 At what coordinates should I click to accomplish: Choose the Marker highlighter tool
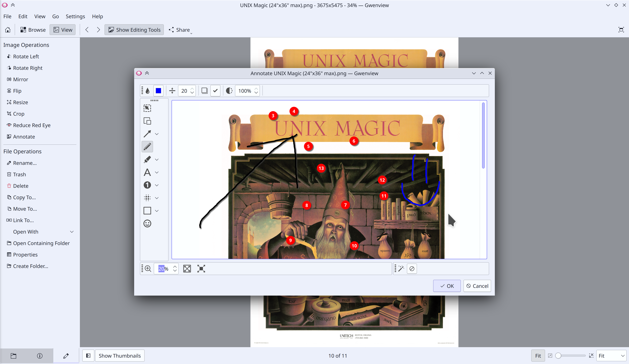coord(147,159)
